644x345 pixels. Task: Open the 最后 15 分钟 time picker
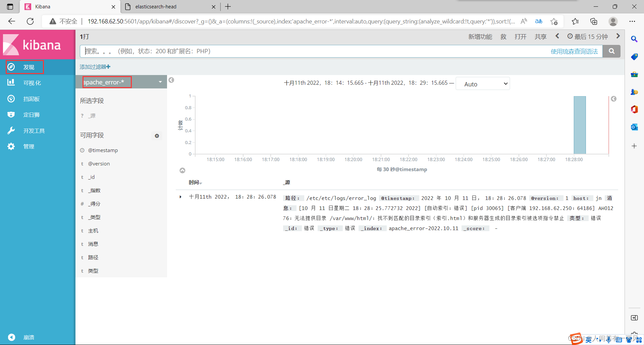tap(588, 37)
